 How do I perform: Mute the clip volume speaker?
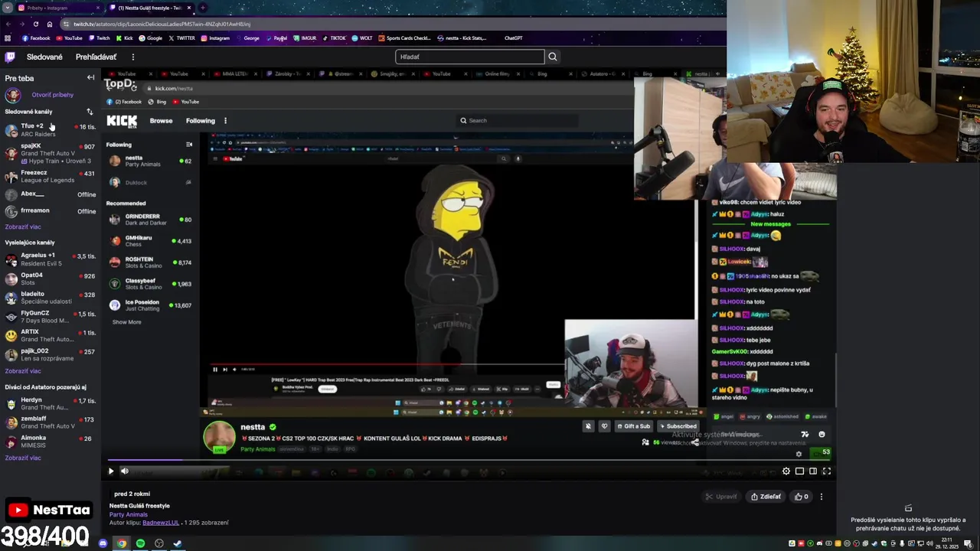[x=125, y=471]
